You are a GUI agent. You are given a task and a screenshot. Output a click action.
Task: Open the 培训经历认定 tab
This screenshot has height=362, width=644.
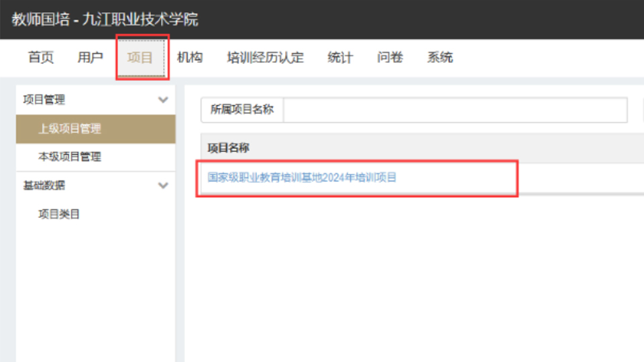tap(265, 58)
